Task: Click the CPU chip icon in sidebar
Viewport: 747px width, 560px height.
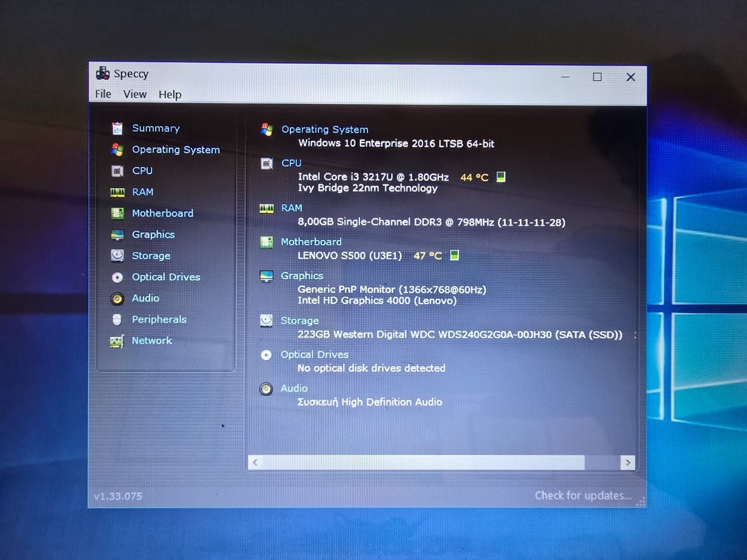Action: (x=117, y=171)
